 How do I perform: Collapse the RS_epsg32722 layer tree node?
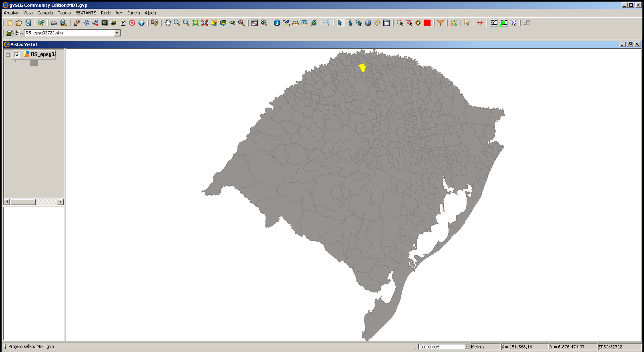click(x=8, y=55)
